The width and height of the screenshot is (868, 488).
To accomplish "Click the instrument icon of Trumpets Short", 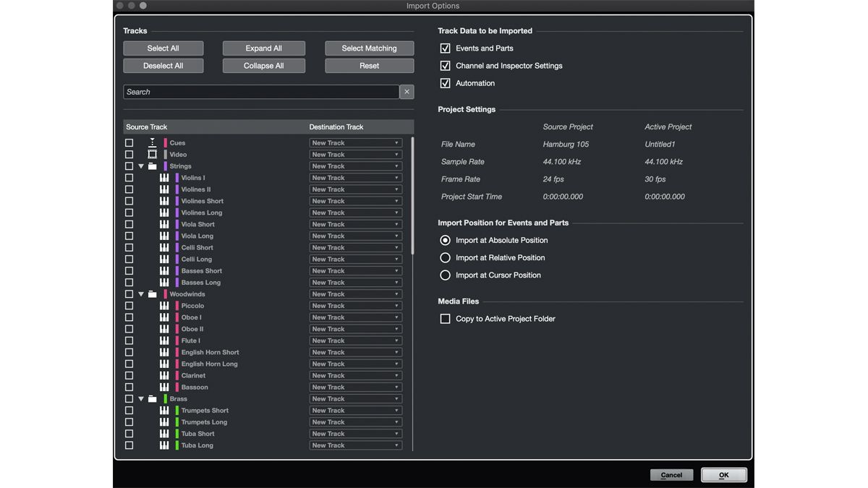I will 164,411.
